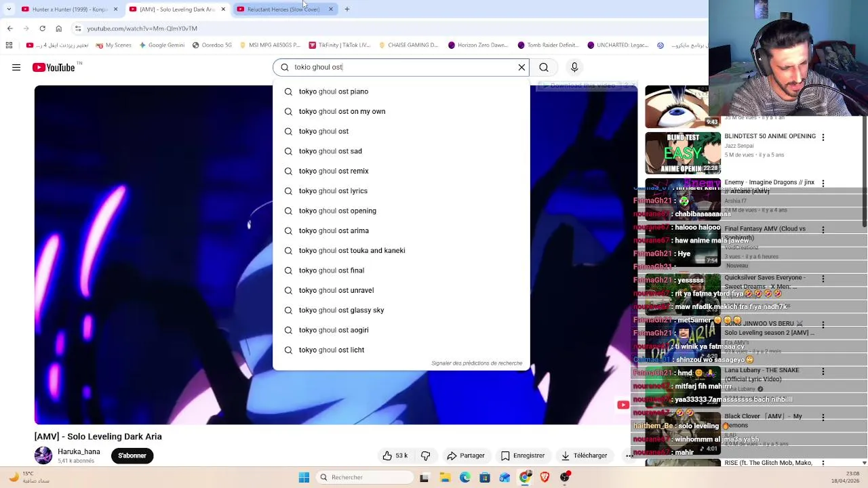Open the YouTube hamburger guide menu
Screen dimensions: 868x488
[16, 67]
